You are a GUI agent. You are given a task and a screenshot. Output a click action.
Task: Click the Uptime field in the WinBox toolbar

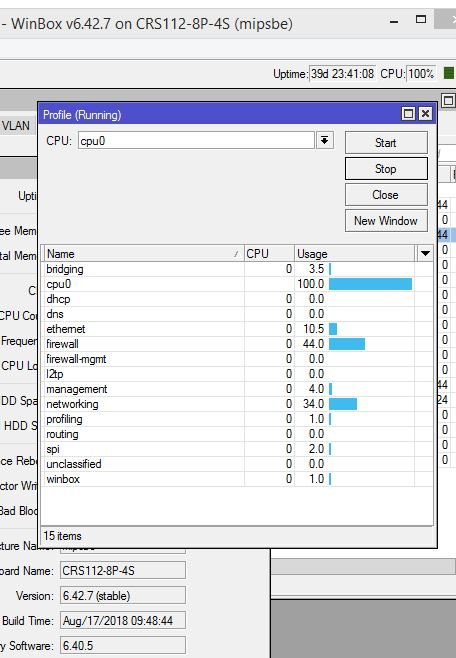tap(342, 74)
